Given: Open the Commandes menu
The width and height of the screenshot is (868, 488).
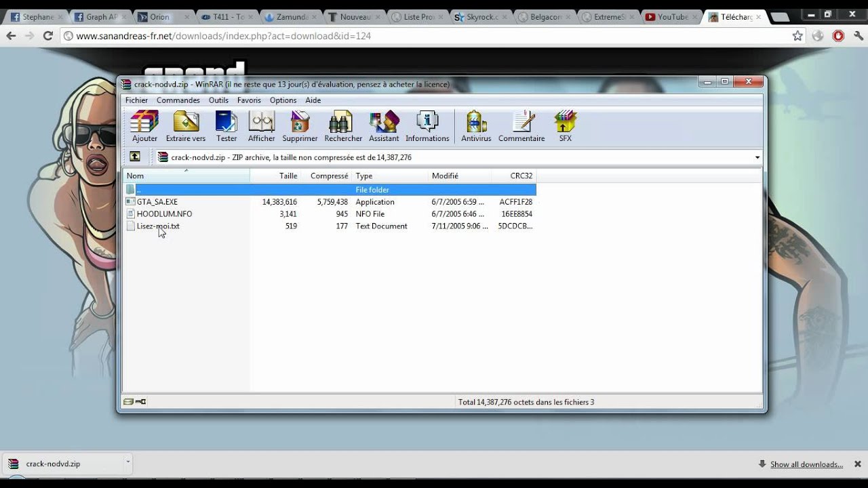Looking at the screenshot, I should click(178, 100).
